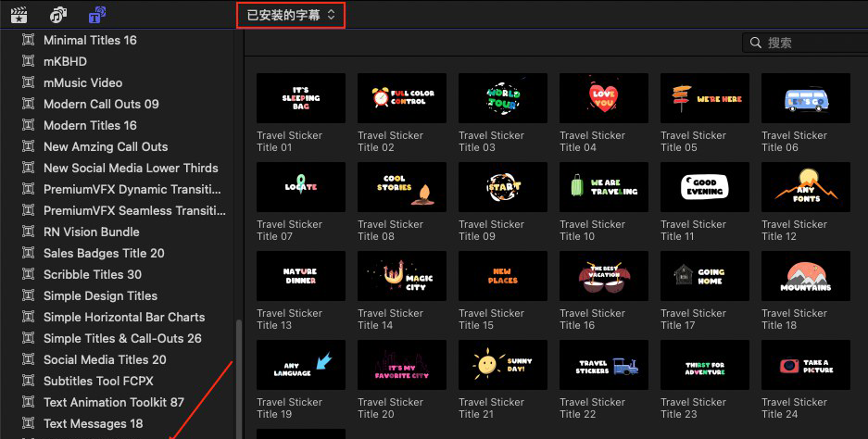Click the icon beside Scribble Titles 30

[28, 274]
